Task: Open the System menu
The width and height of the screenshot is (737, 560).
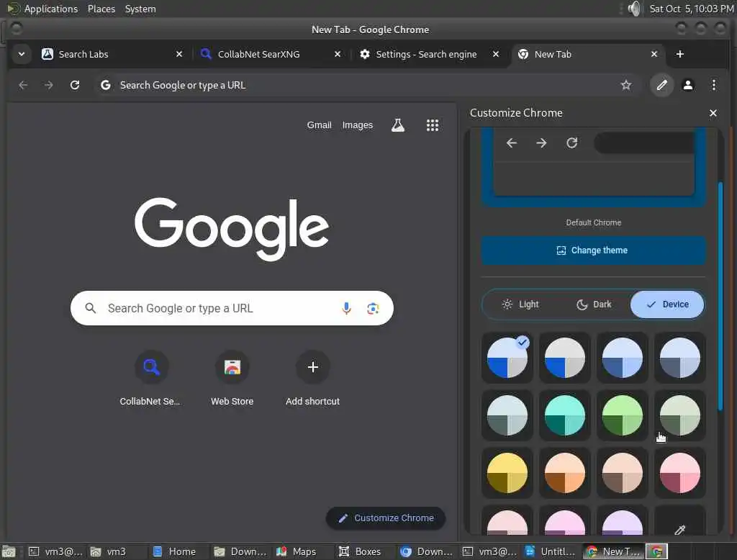Action: pos(140,9)
